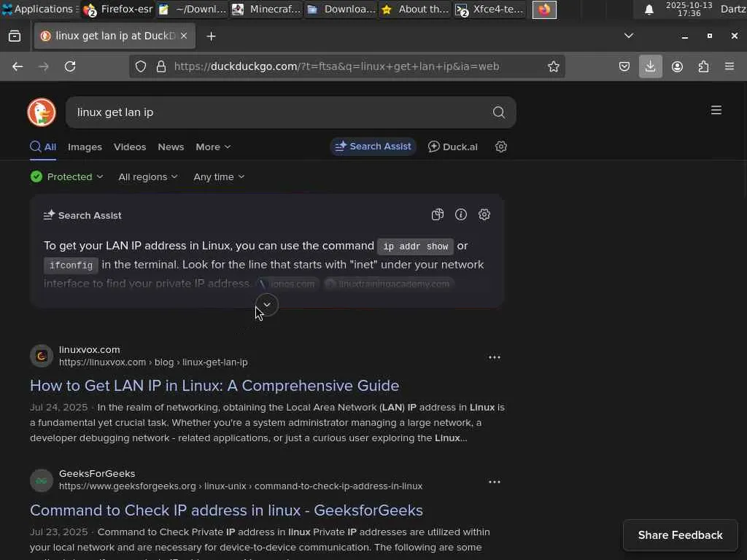This screenshot has width=747, height=560.
Task: Click the 'ip addr show' command text
Action: pos(415,246)
